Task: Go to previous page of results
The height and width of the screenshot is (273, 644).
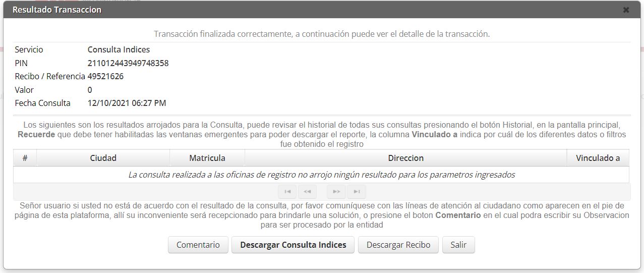Action: [x=307, y=192]
